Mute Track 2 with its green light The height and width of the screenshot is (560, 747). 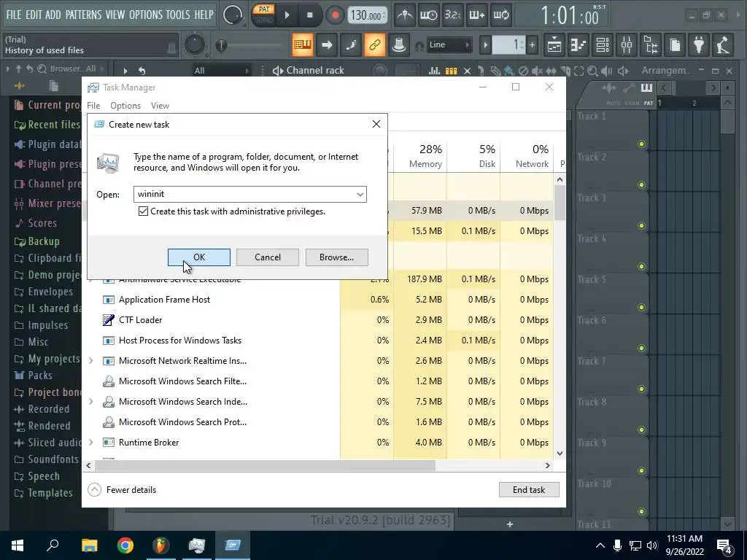pos(641,184)
